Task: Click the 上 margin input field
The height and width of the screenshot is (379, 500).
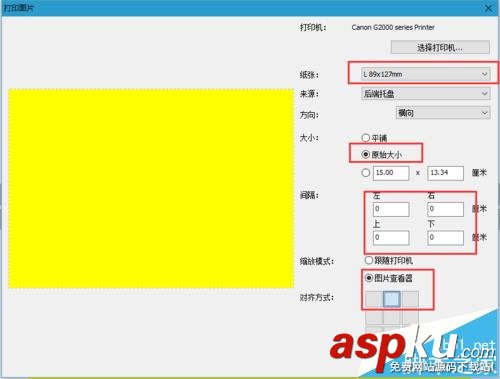Action: coord(391,238)
